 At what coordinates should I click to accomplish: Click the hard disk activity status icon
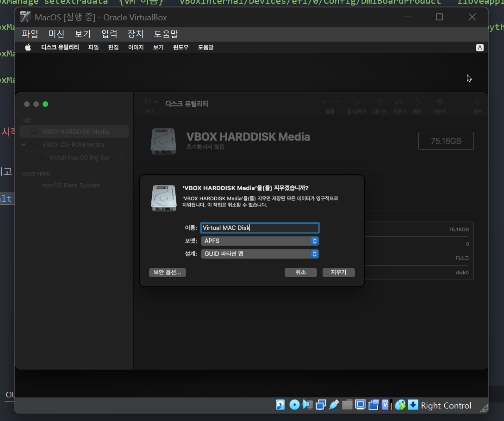(x=280, y=405)
